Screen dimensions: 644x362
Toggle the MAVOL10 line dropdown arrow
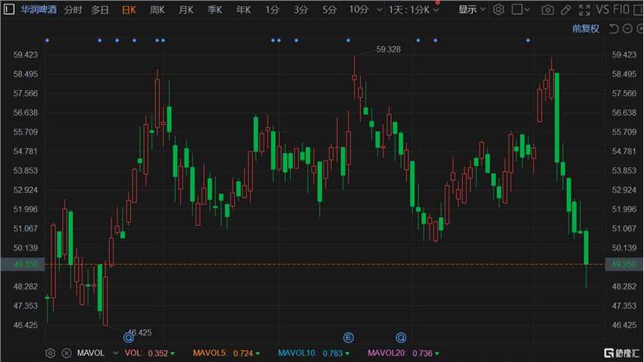tap(348, 354)
